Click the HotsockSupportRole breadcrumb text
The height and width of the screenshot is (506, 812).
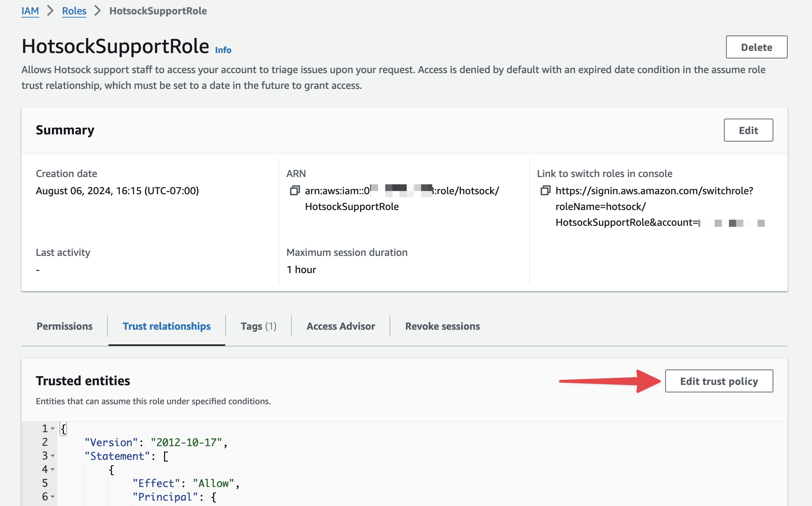point(158,11)
